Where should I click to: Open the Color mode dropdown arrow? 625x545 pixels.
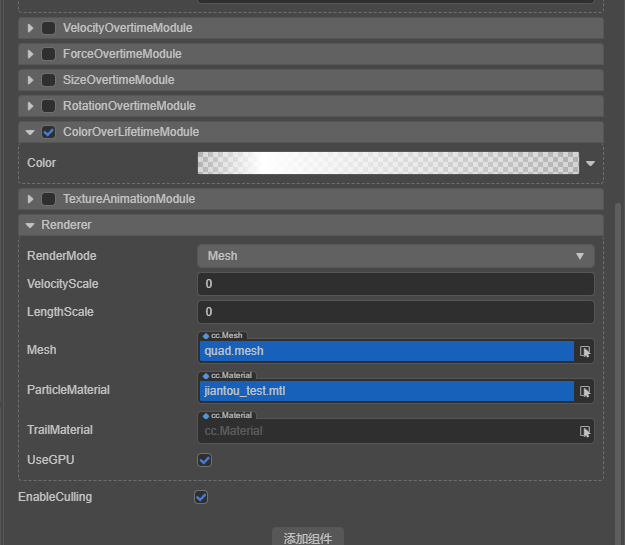coord(590,163)
